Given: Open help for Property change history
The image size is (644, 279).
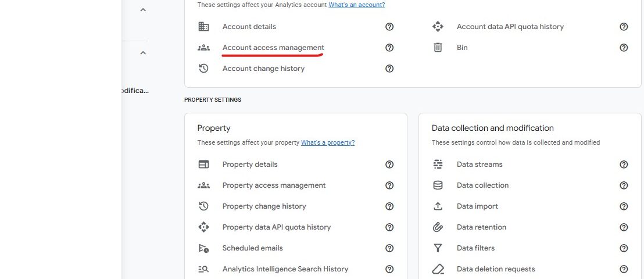Looking at the screenshot, I should pyautogui.click(x=389, y=206).
